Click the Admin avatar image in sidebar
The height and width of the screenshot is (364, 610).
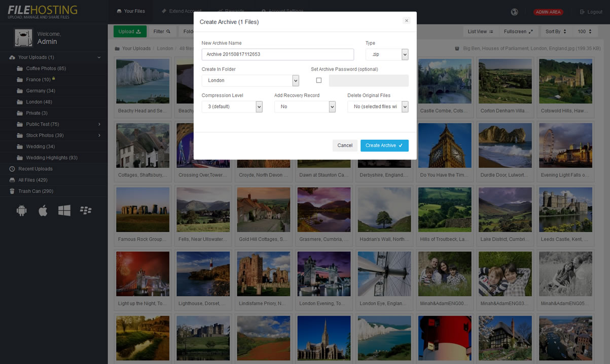(23, 38)
